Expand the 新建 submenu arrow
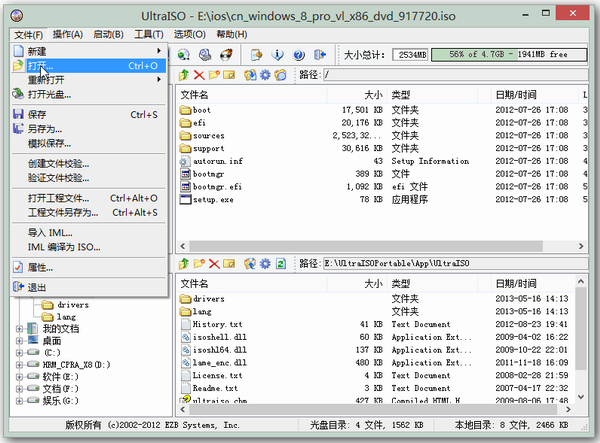The width and height of the screenshot is (600, 443). coord(158,50)
